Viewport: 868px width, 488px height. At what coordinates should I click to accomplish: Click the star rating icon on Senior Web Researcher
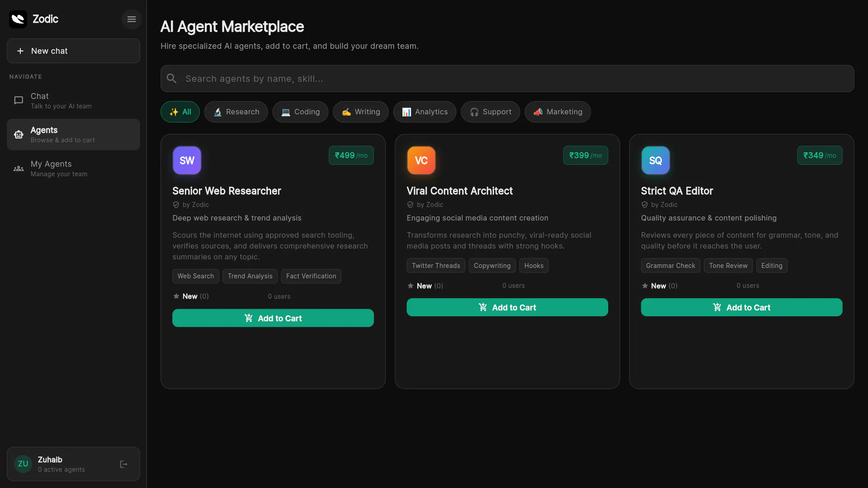tap(176, 296)
